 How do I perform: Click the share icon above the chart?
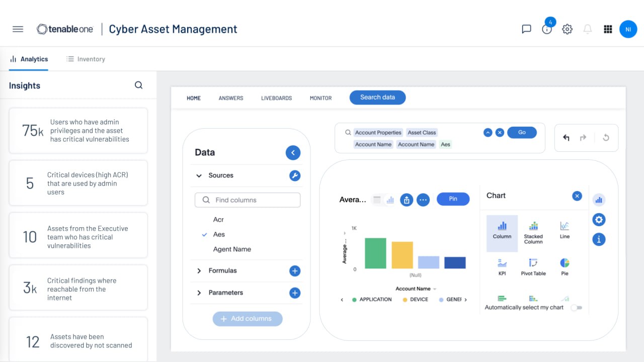(407, 200)
